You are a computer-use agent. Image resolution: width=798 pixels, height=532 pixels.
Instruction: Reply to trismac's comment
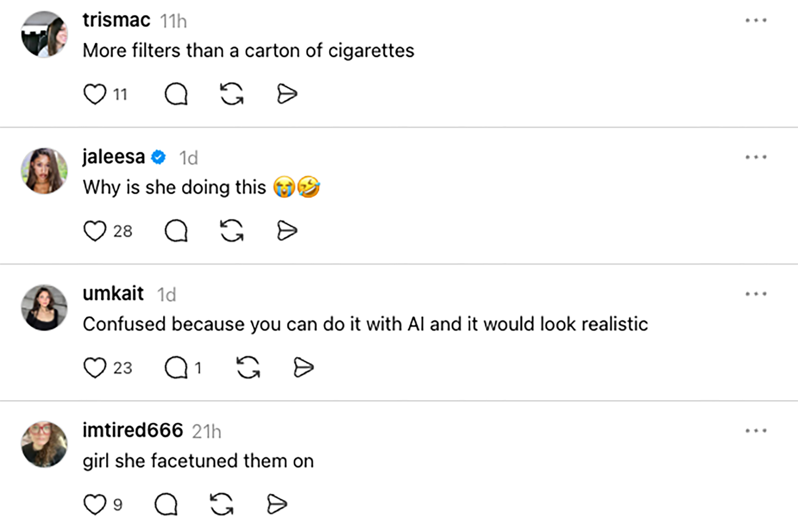coord(176,94)
